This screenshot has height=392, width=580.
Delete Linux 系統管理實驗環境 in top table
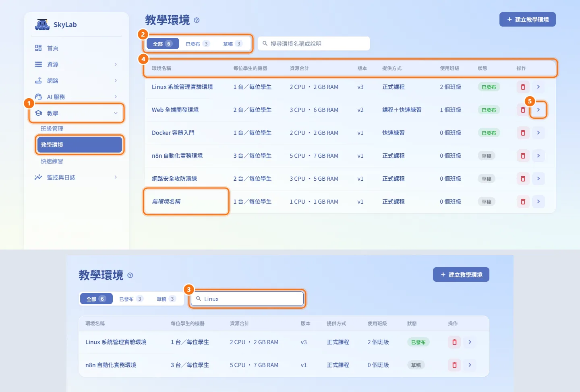523,87
